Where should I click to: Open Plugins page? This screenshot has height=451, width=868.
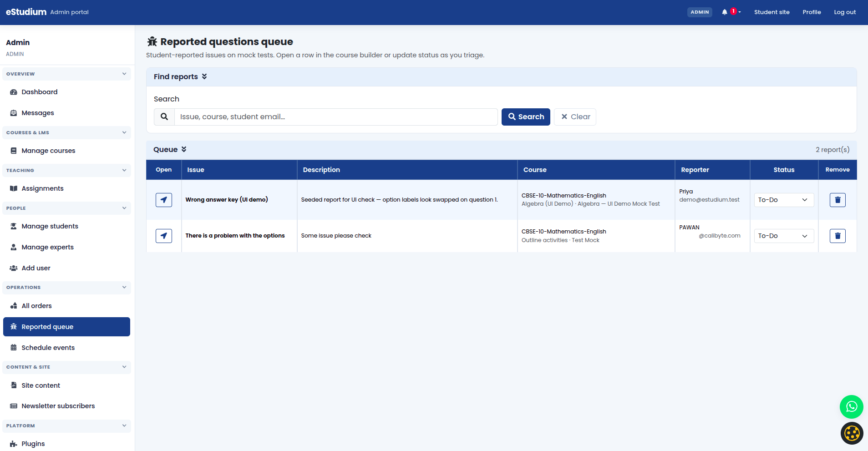pos(66,444)
